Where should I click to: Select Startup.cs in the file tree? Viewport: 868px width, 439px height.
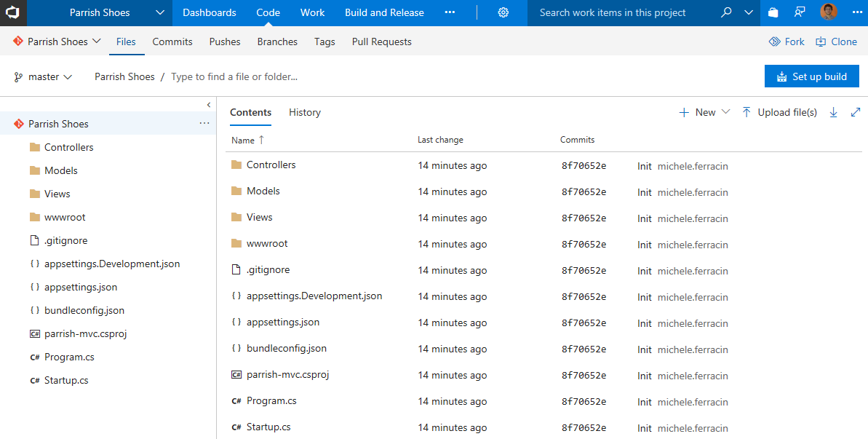point(66,380)
